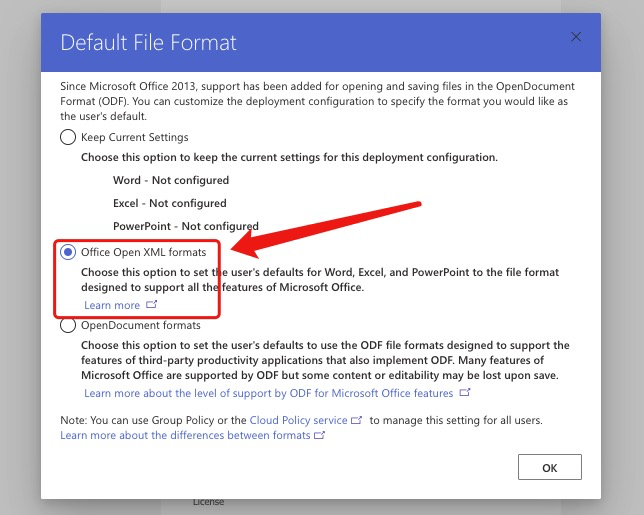Click external-link icon after ODF features link
Viewport: 644px width, 515px height.
pos(465,392)
